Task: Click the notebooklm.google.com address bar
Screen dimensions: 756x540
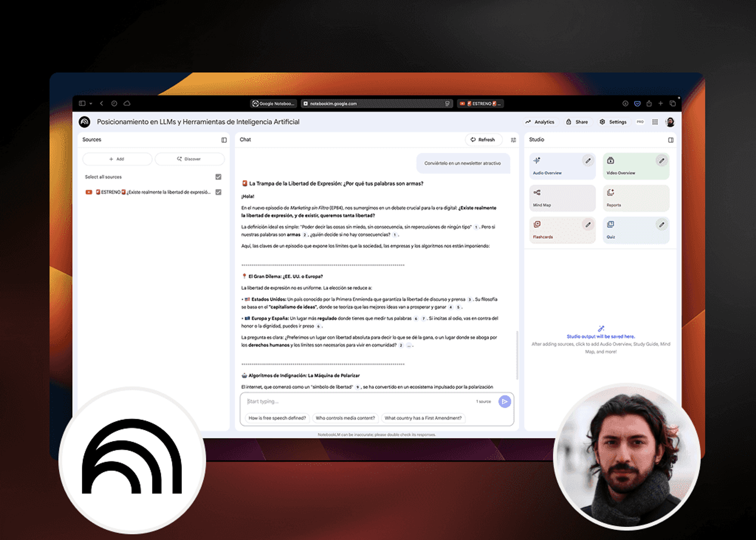Action: tap(377, 103)
